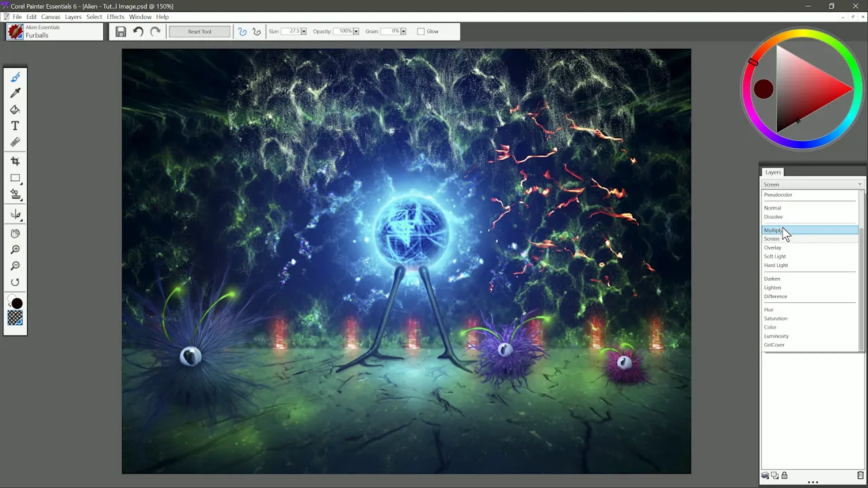Open the Edit menu

[x=32, y=17]
